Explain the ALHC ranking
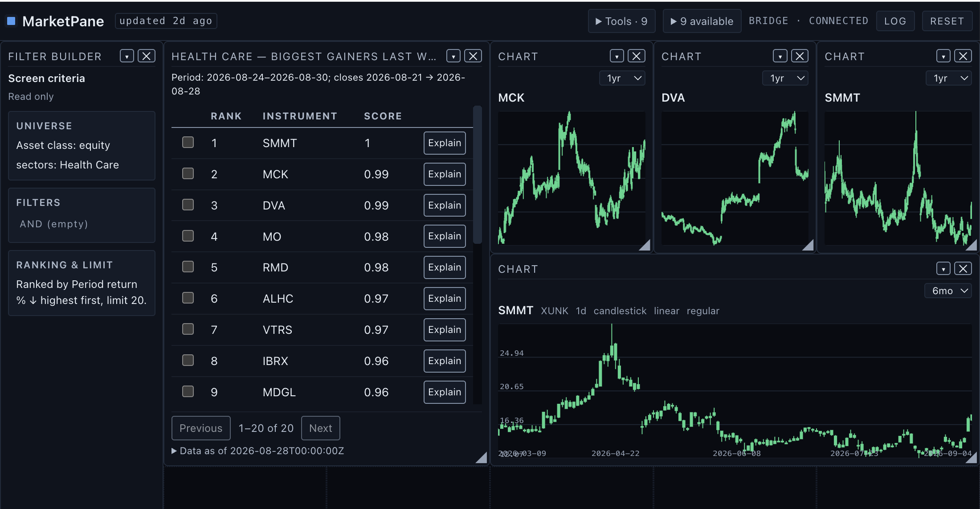Image resolution: width=980 pixels, height=509 pixels. 445,299
